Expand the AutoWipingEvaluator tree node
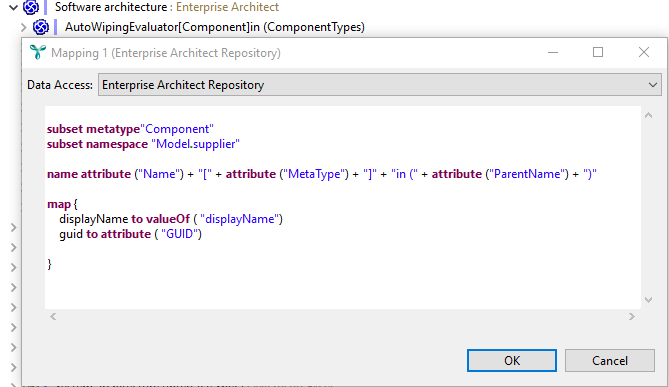669x387 pixels. point(23,27)
